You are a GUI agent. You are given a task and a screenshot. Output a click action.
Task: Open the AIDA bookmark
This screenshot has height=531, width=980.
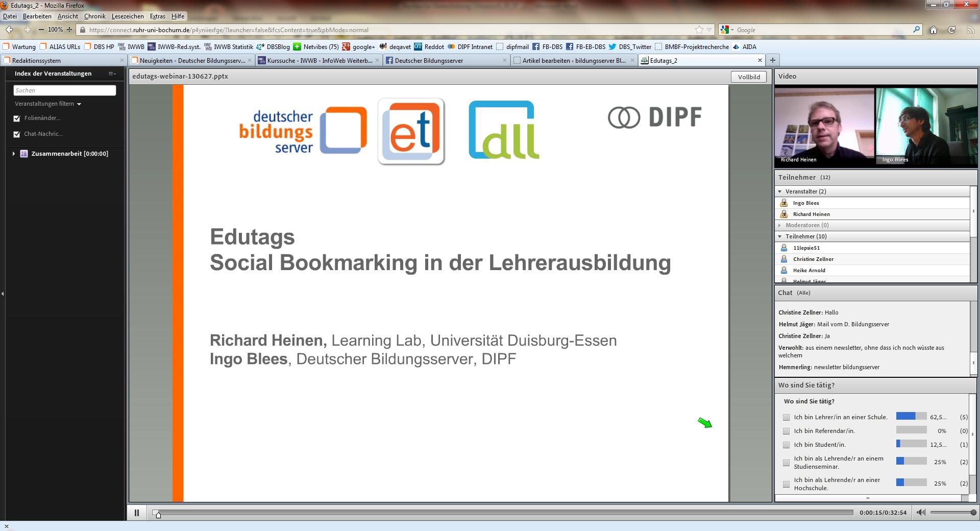(x=744, y=46)
